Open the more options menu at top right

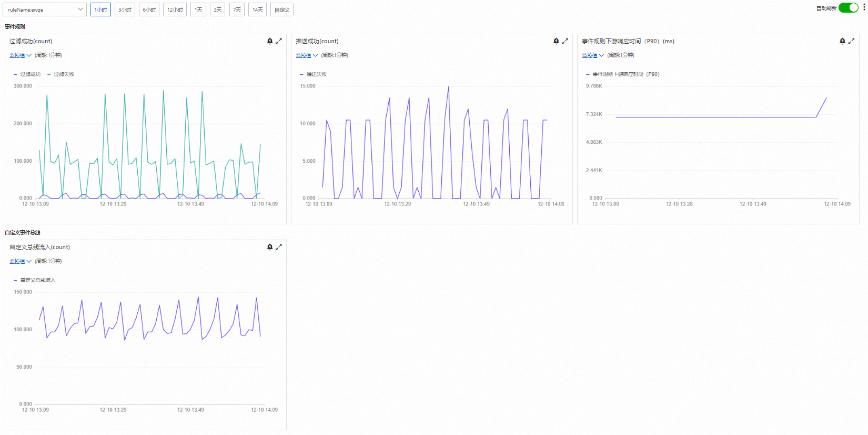(864, 8)
